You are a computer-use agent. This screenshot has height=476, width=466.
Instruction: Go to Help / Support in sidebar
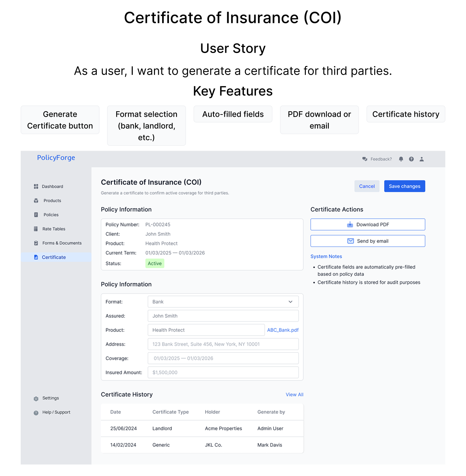point(56,412)
